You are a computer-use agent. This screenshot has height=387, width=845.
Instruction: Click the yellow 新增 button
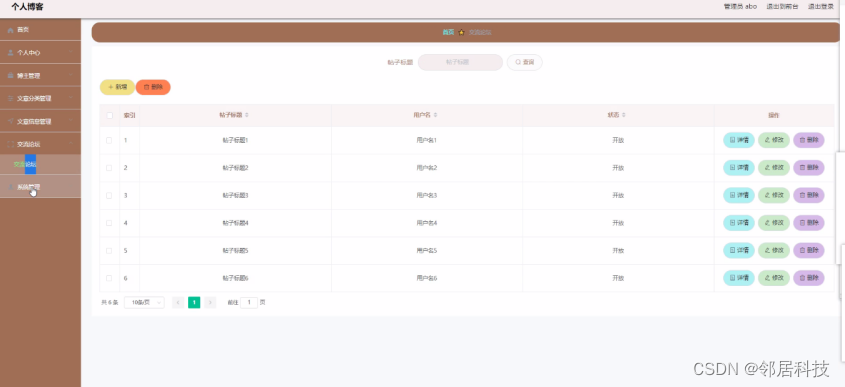117,87
